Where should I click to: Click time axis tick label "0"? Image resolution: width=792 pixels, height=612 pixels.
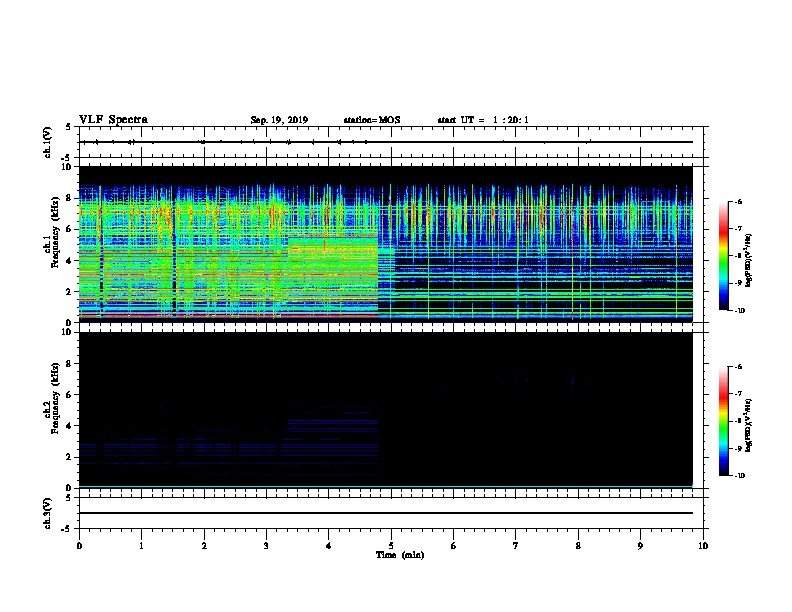coord(79,546)
